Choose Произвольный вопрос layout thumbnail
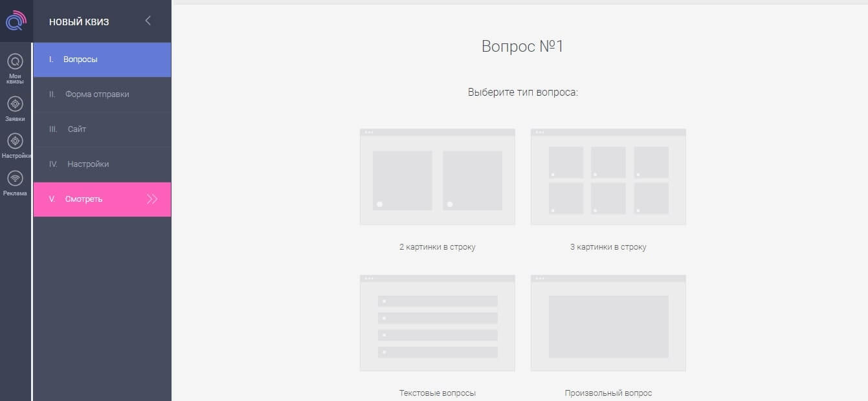The image size is (868, 401). click(608, 323)
